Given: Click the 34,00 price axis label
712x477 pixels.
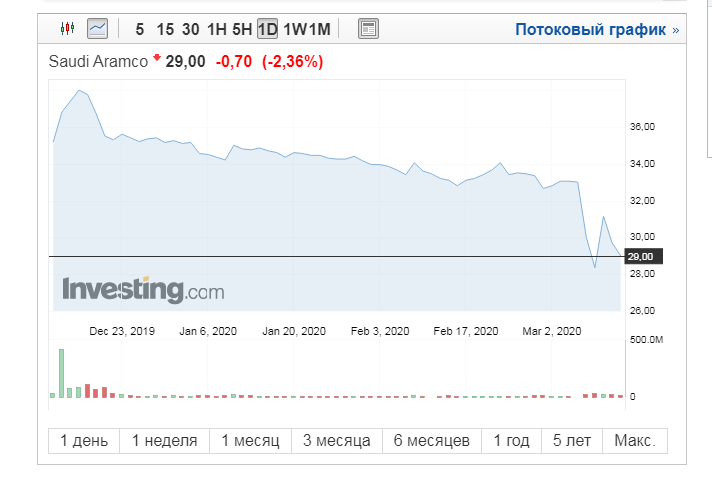Looking at the screenshot, I should pos(642,164).
